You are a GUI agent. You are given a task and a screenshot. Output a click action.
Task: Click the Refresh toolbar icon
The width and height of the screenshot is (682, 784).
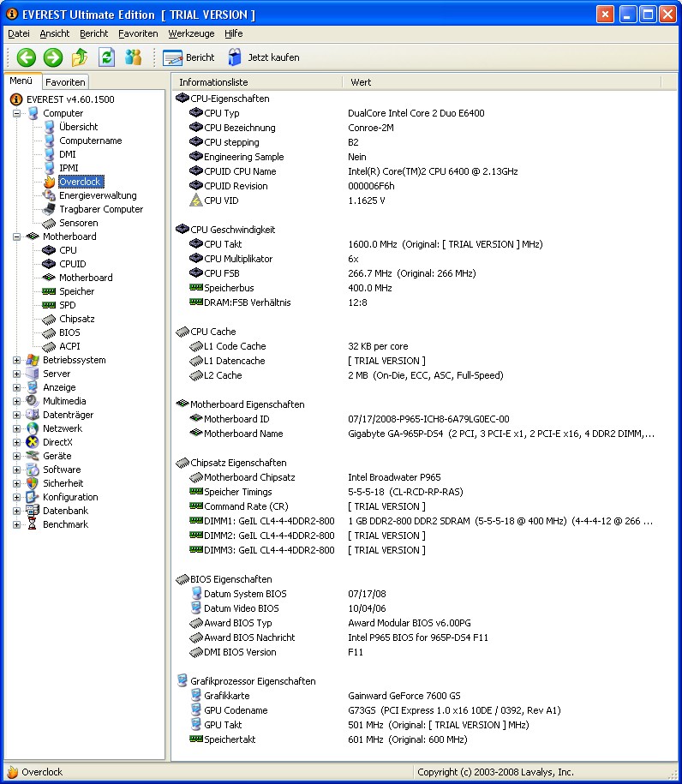coord(106,57)
